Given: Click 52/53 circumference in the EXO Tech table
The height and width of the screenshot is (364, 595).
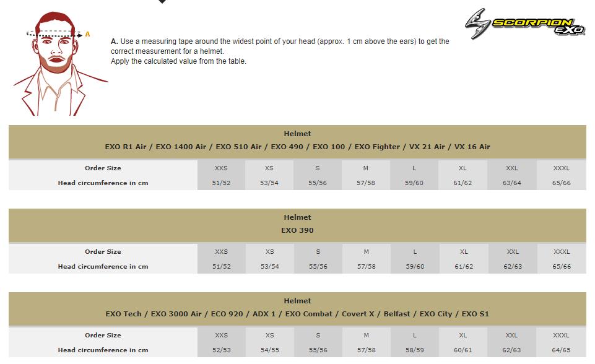Looking at the screenshot, I should (x=221, y=350).
